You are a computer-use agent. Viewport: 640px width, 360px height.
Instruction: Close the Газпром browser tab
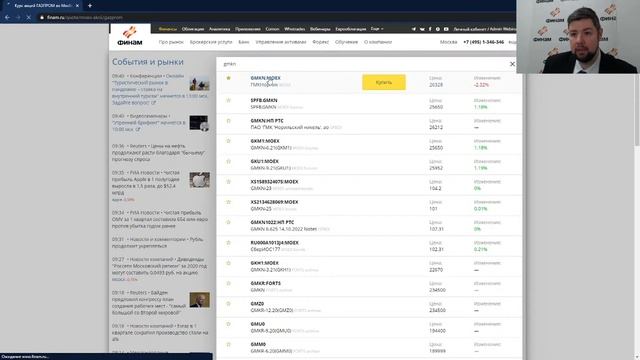[x=77, y=6]
